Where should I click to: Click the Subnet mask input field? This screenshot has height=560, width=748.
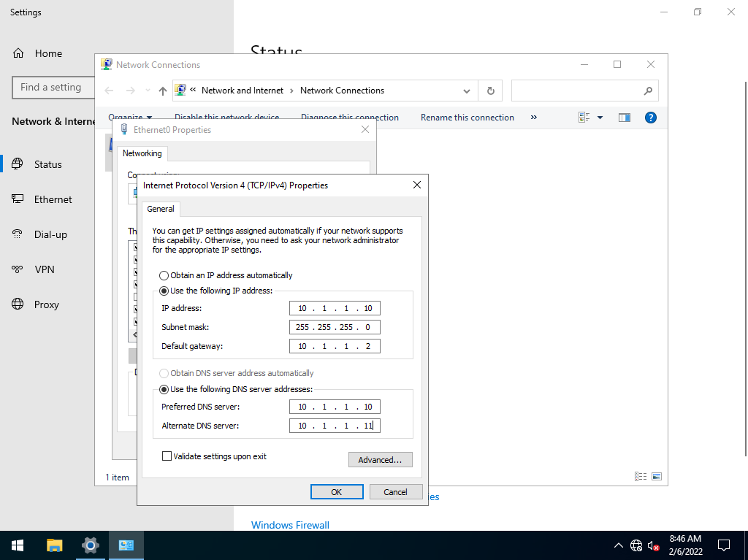(335, 327)
